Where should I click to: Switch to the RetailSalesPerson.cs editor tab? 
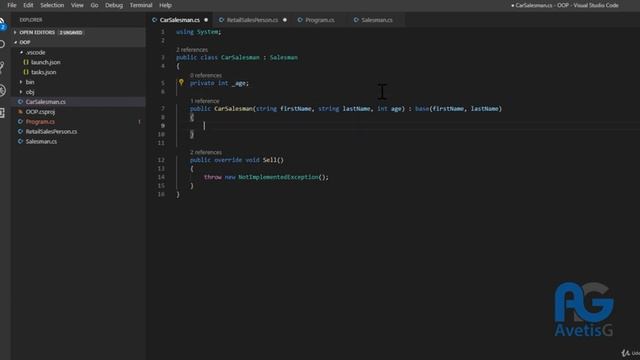tap(252, 20)
